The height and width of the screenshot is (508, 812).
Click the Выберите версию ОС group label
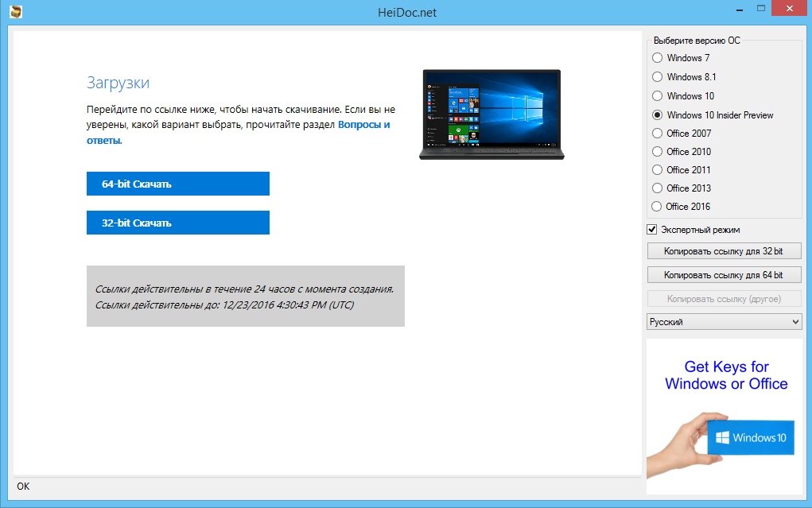coord(697,41)
